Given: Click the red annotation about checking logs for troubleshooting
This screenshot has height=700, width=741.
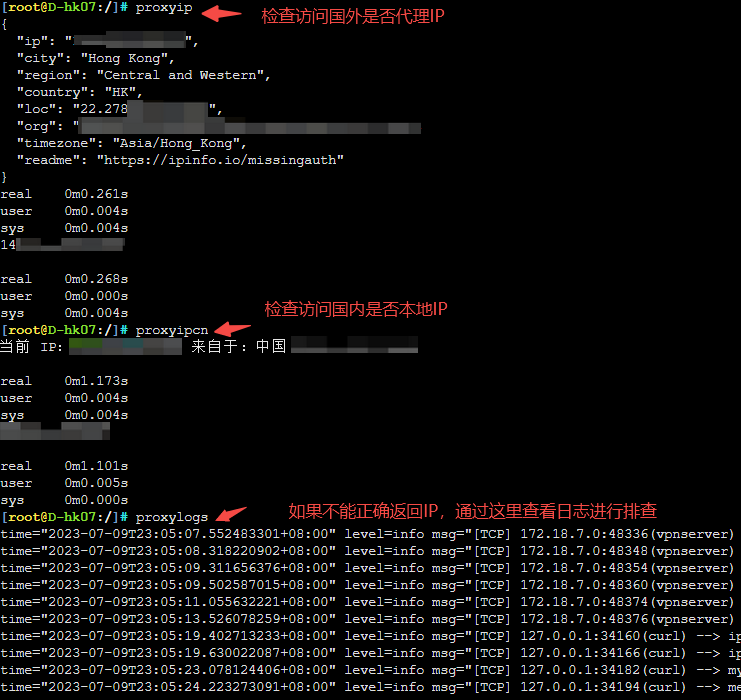Looking at the screenshot, I should (472, 511).
